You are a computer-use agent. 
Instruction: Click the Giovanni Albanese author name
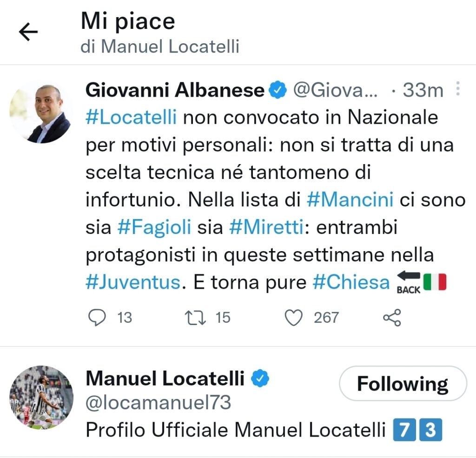[x=175, y=90]
